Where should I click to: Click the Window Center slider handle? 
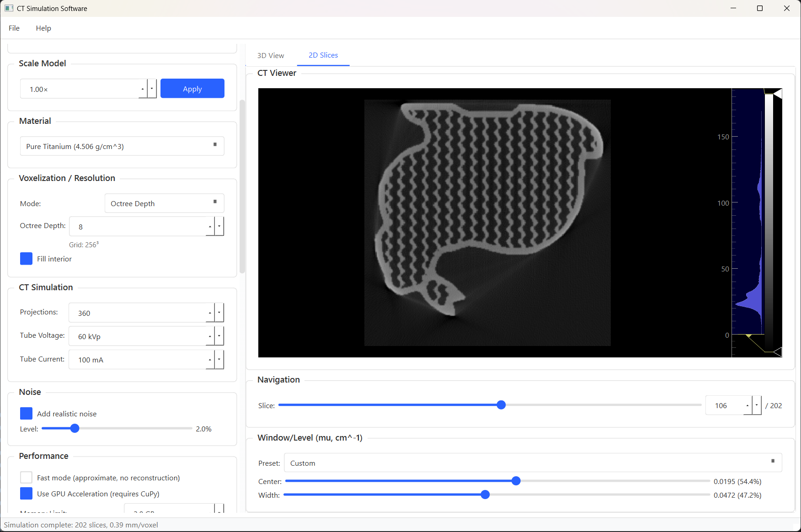[516, 481]
